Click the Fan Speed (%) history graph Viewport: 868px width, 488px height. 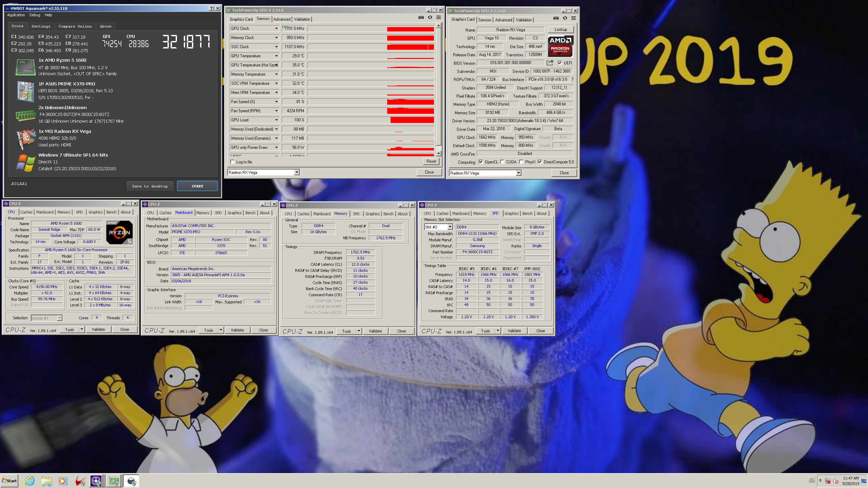(371, 102)
